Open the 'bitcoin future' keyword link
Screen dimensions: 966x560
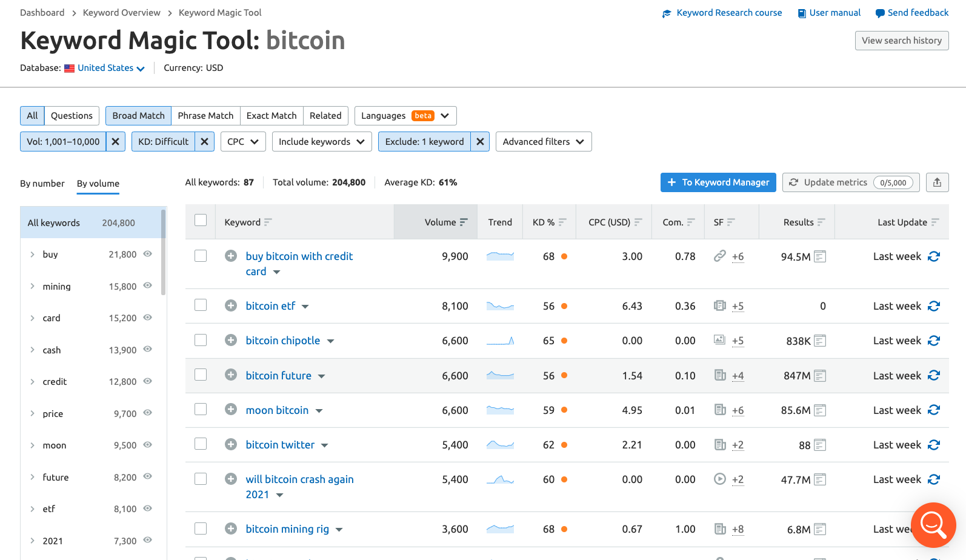pos(279,376)
